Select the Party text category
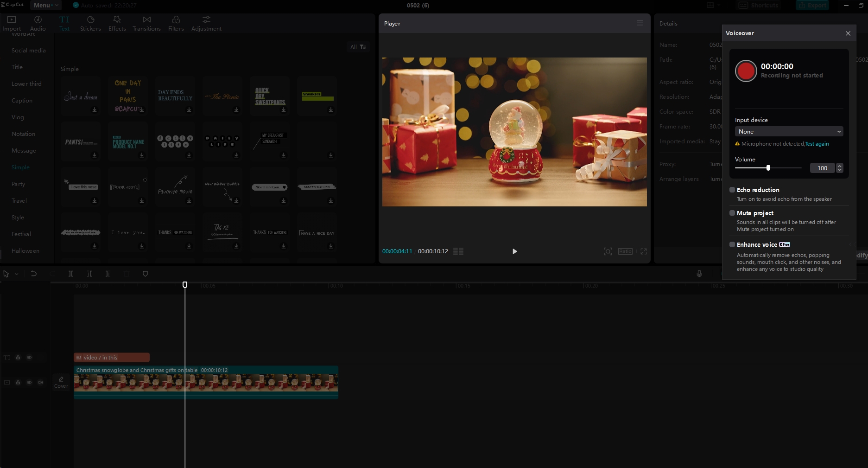The width and height of the screenshot is (868, 468). click(x=19, y=184)
